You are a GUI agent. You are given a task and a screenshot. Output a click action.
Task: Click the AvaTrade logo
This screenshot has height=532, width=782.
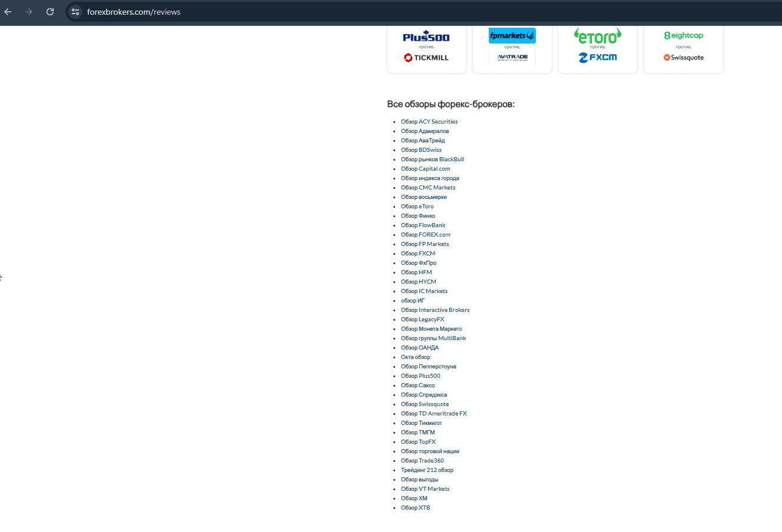pos(512,57)
